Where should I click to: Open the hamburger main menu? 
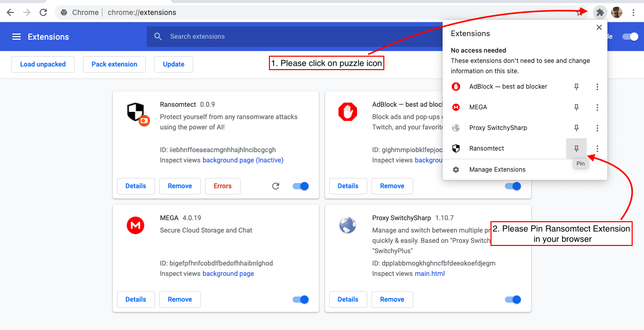16,37
